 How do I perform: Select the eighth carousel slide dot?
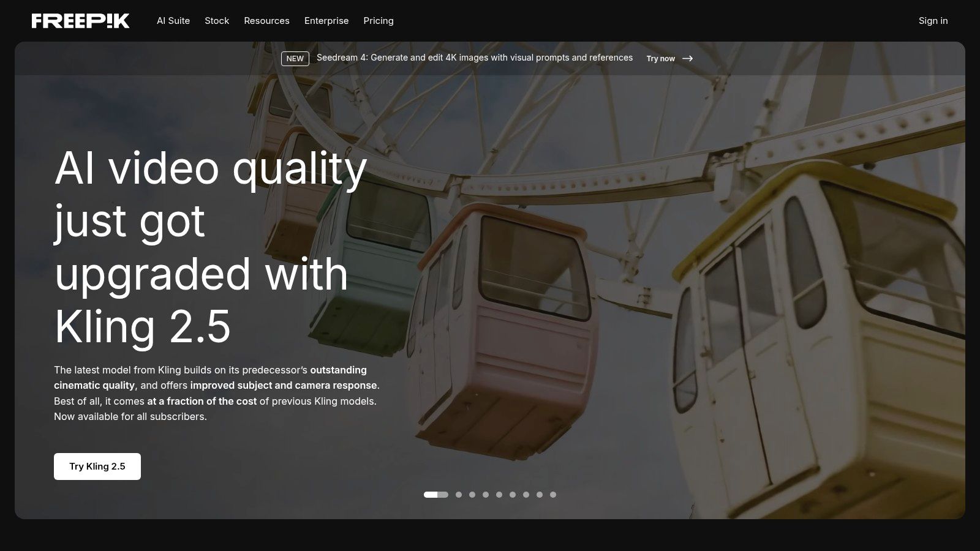pos(540,495)
